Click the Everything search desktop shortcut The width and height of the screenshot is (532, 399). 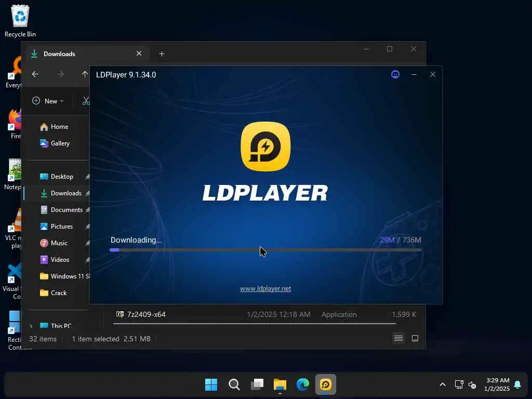[x=14, y=72]
